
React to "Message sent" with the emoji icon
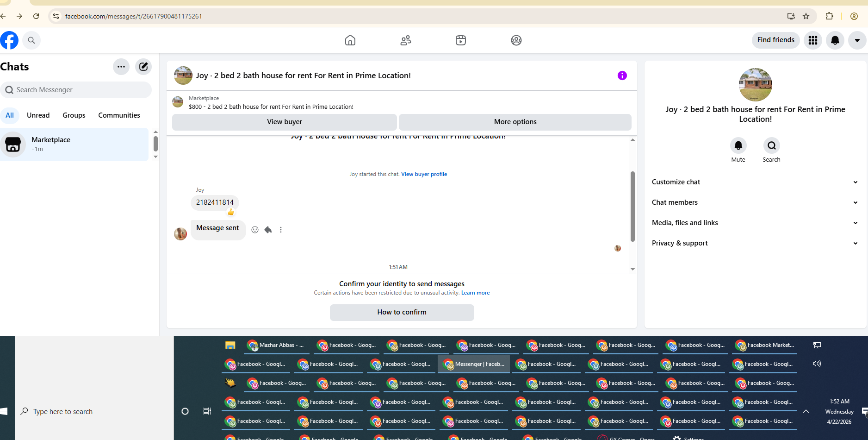click(255, 230)
